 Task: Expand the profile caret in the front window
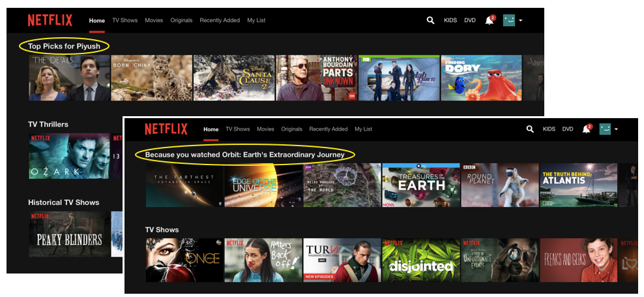point(616,129)
